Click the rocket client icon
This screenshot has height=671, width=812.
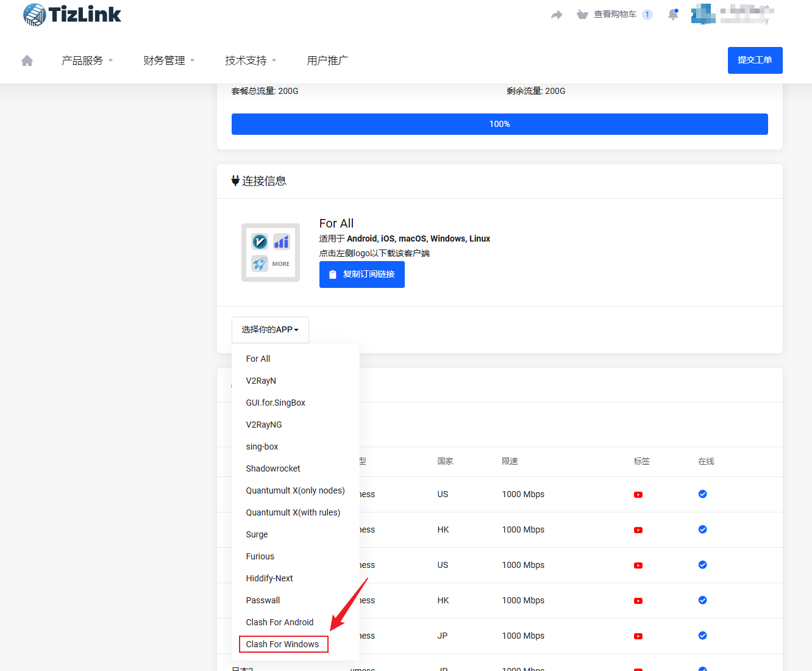(x=260, y=264)
